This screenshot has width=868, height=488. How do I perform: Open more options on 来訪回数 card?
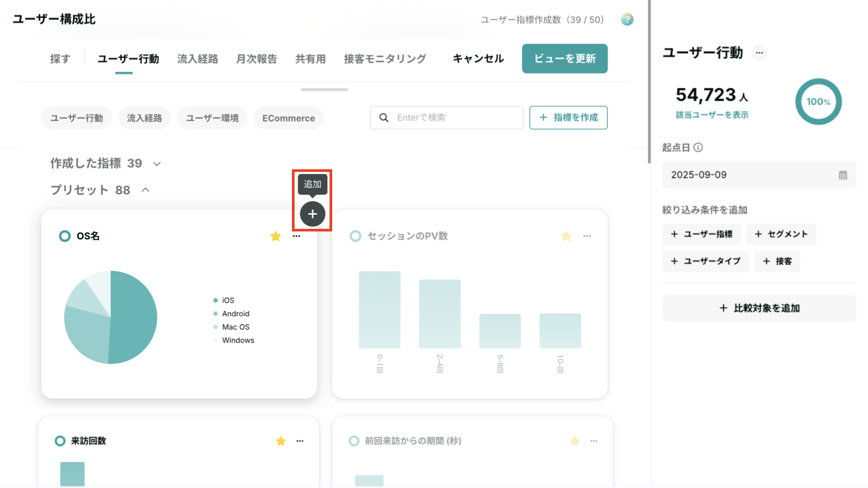(x=300, y=441)
